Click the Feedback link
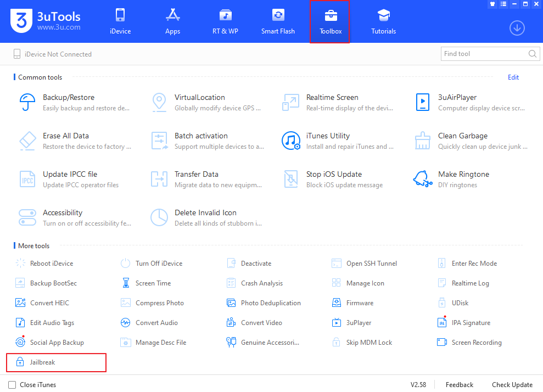 pos(459,385)
